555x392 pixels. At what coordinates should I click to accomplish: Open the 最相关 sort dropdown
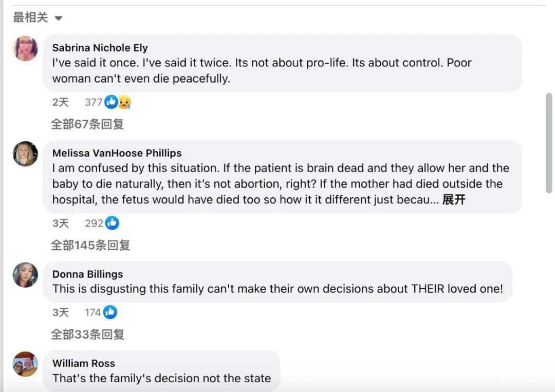pos(38,17)
